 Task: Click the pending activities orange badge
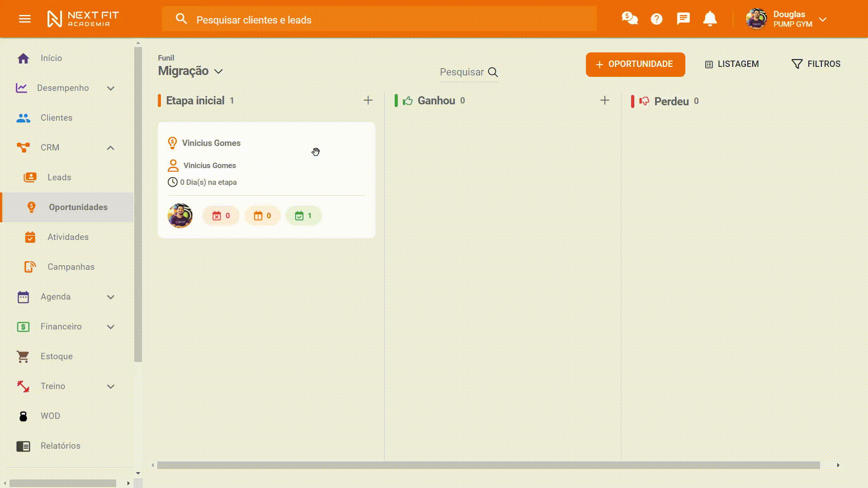pos(262,216)
